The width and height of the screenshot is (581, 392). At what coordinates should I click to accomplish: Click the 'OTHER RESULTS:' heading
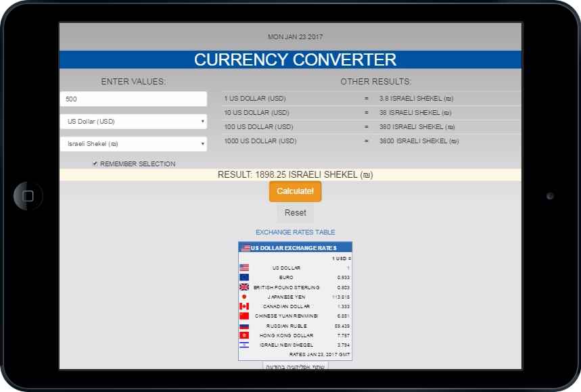coord(376,82)
